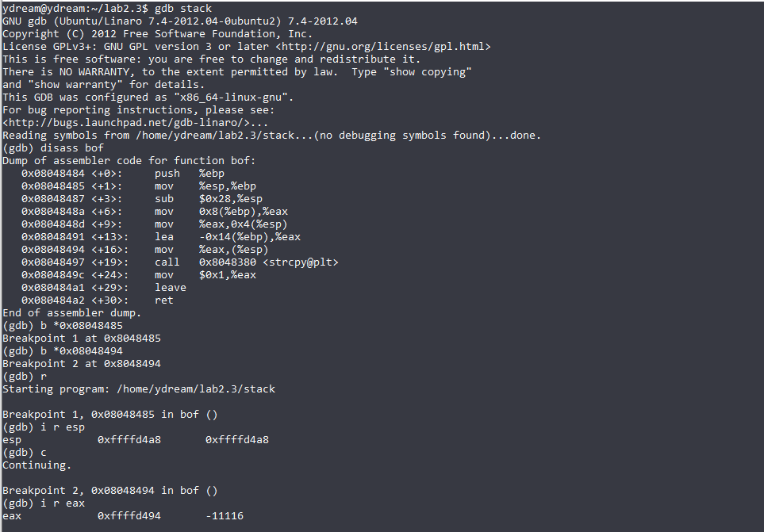Click the "Continuing." output line
Screen dimensions: 764x532
37,465
